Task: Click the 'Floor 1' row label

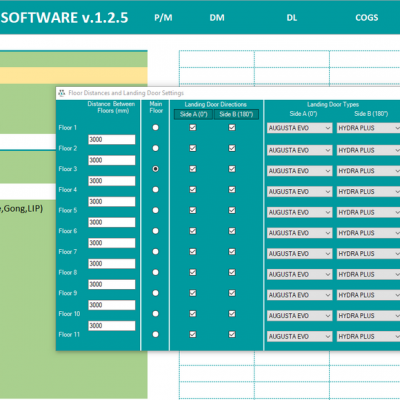Action: tap(68, 128)
